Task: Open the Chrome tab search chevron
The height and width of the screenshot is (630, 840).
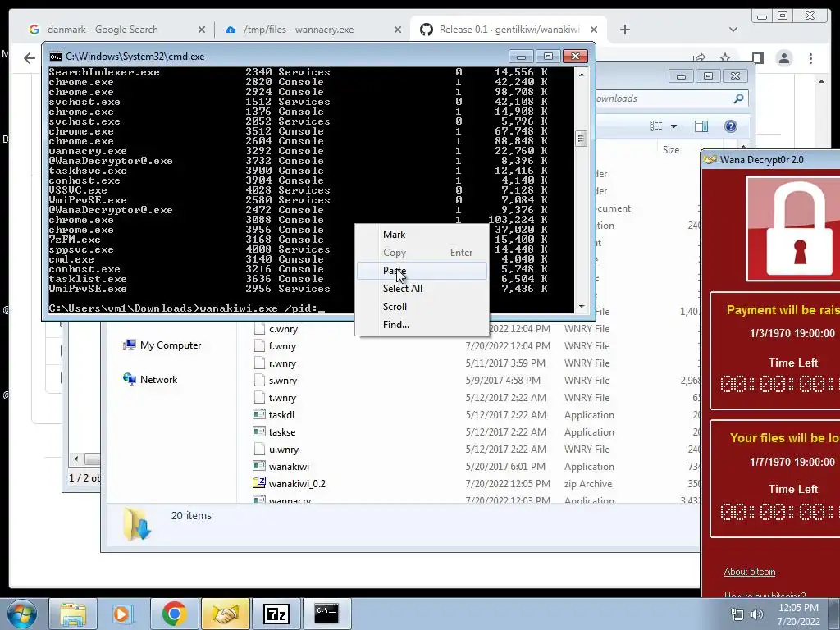Action: point(733,30)
